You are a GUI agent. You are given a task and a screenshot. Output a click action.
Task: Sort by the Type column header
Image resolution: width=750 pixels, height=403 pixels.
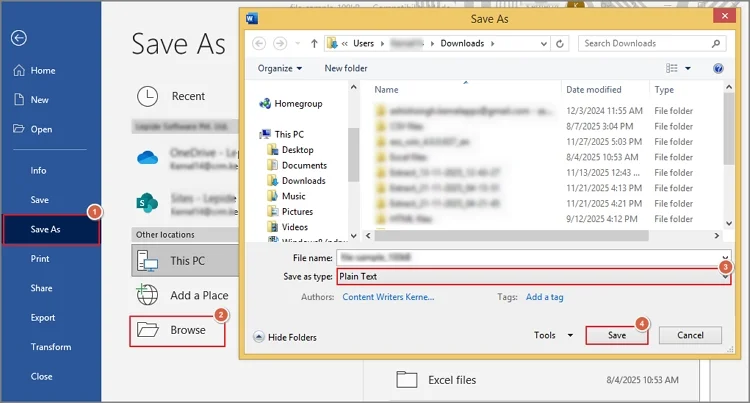click(664, 89)
